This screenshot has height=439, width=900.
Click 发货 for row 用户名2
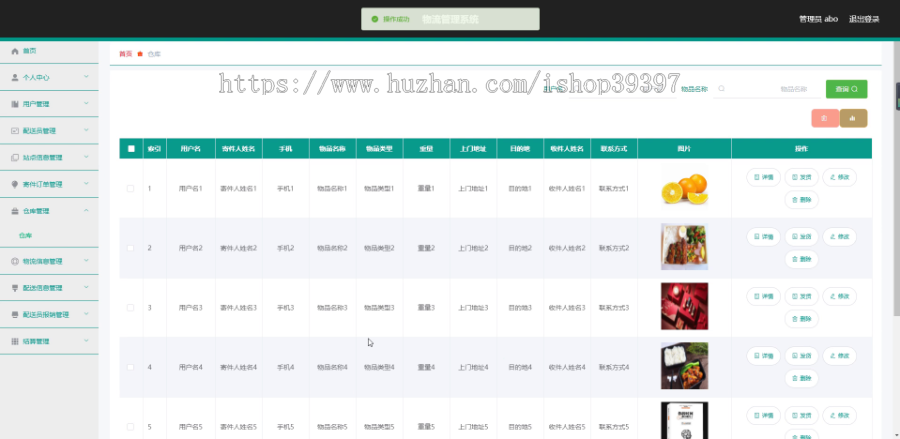(802, 236)
